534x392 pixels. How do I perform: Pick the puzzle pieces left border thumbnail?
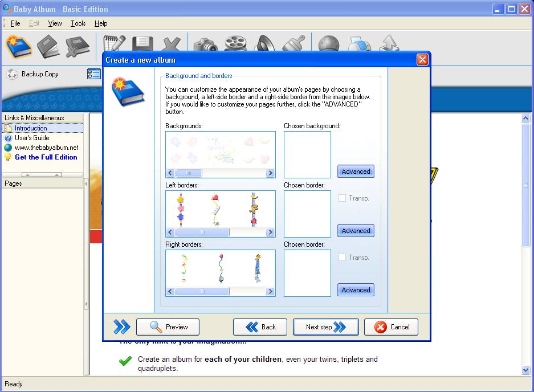[181, 210]
